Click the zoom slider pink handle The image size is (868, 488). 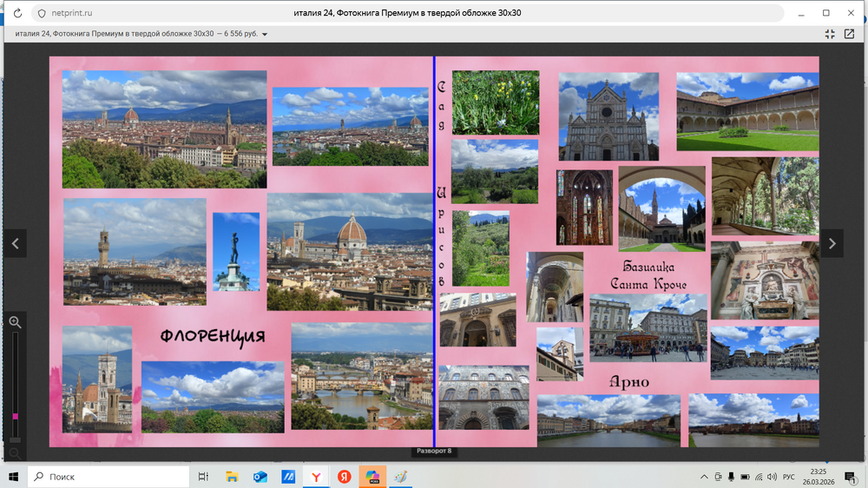(x=15, y=417)
